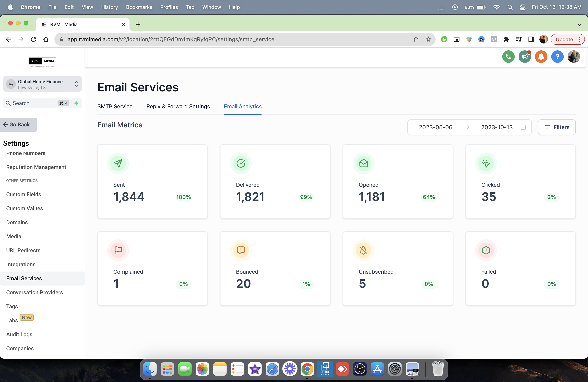588x382 pixels.
Task: Click the end date 2023-10-13 field
Action: 497,127
